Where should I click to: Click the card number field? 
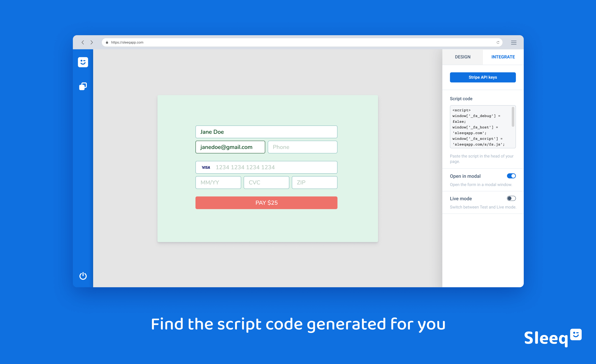273,167
